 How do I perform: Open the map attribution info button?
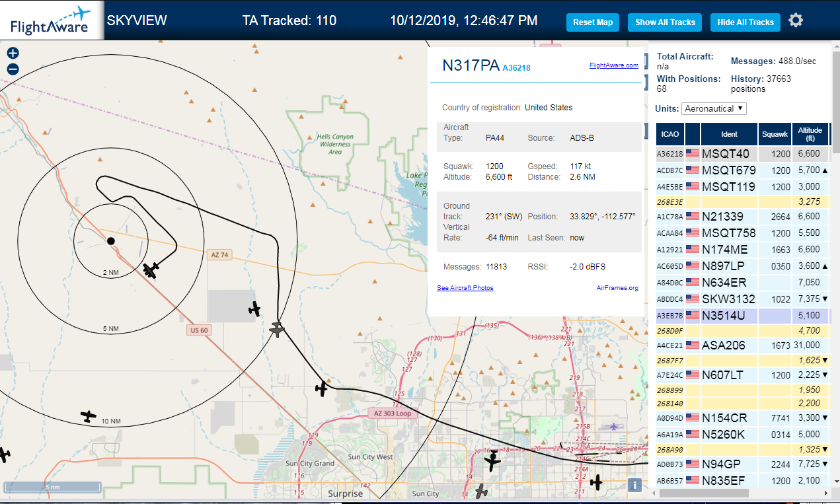tap(634, 486)
